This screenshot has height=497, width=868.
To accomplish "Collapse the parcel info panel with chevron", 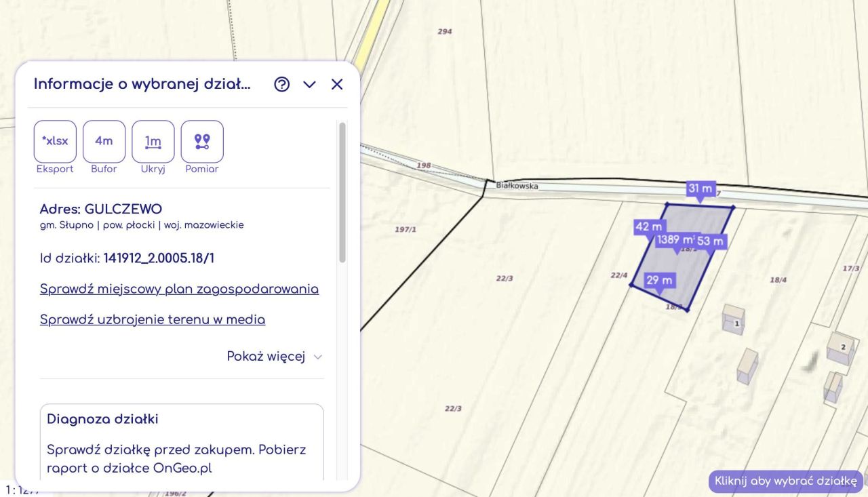I will coord(309,84).
